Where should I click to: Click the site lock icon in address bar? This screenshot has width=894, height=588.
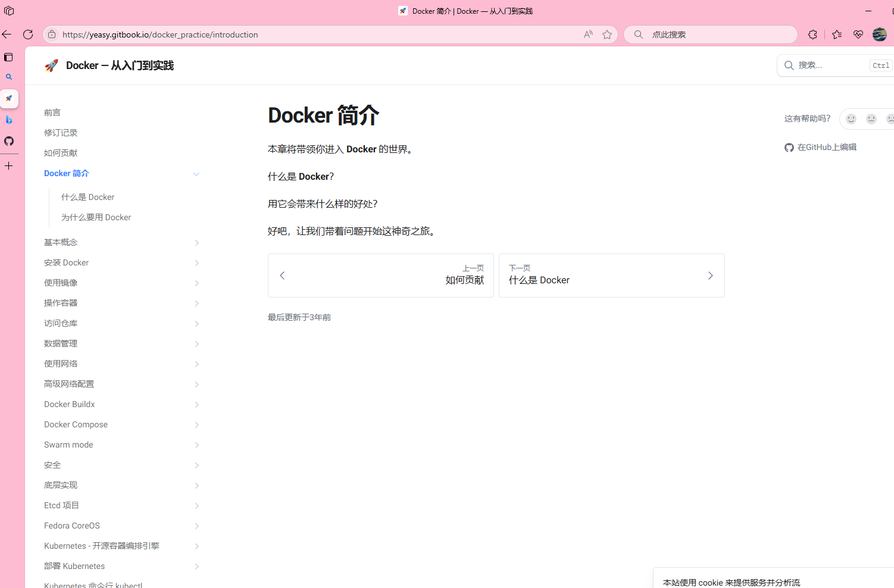tap(52, 35)
